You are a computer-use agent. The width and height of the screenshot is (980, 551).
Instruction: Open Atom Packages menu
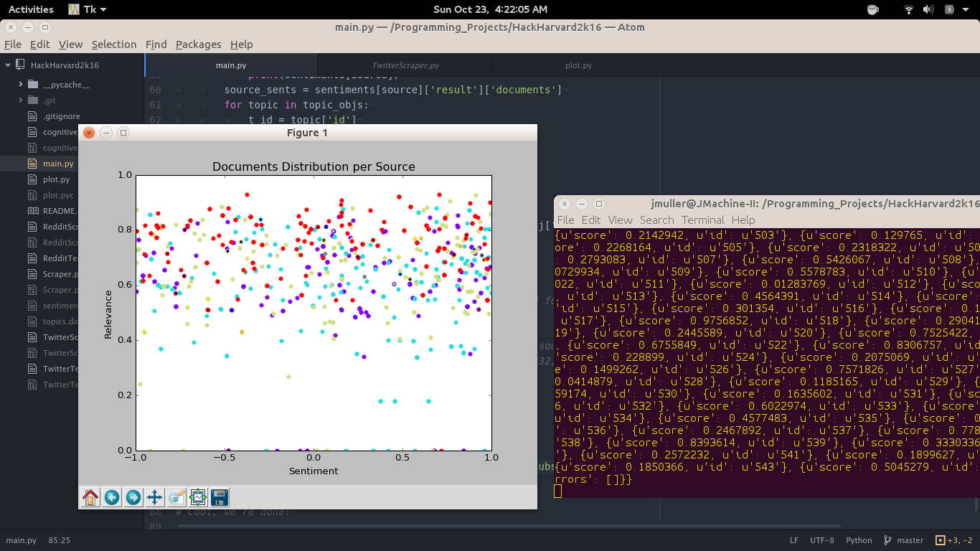198,44
